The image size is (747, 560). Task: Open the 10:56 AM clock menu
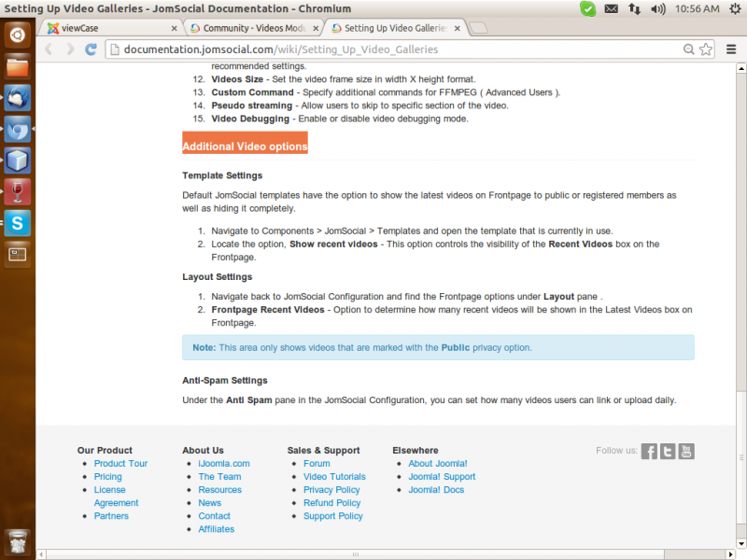(697, 8)
